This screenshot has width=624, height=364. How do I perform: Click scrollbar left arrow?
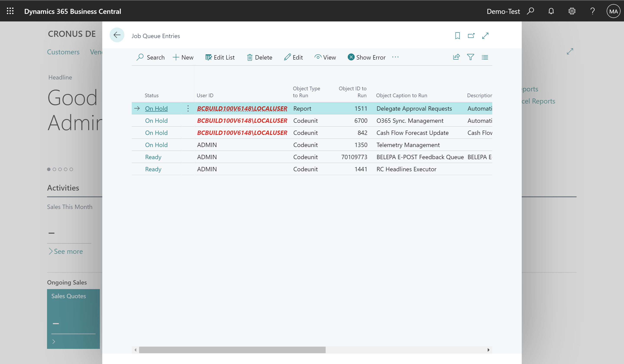135,350
